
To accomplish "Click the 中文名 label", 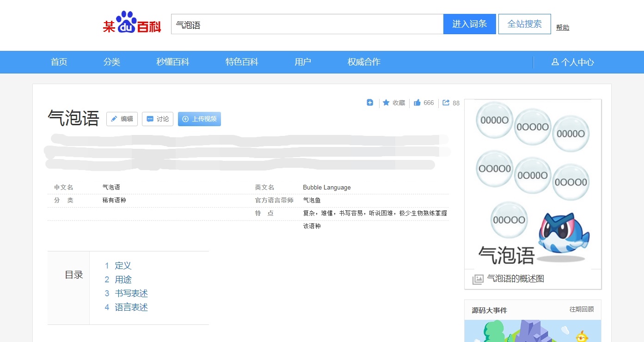I will tap(64, 188).
